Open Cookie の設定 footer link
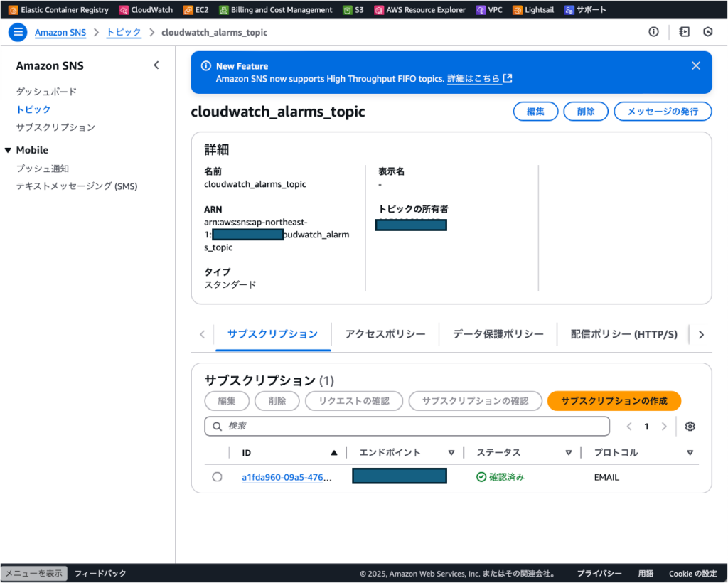This screenshot has width=728, height=583. point(692,574)
